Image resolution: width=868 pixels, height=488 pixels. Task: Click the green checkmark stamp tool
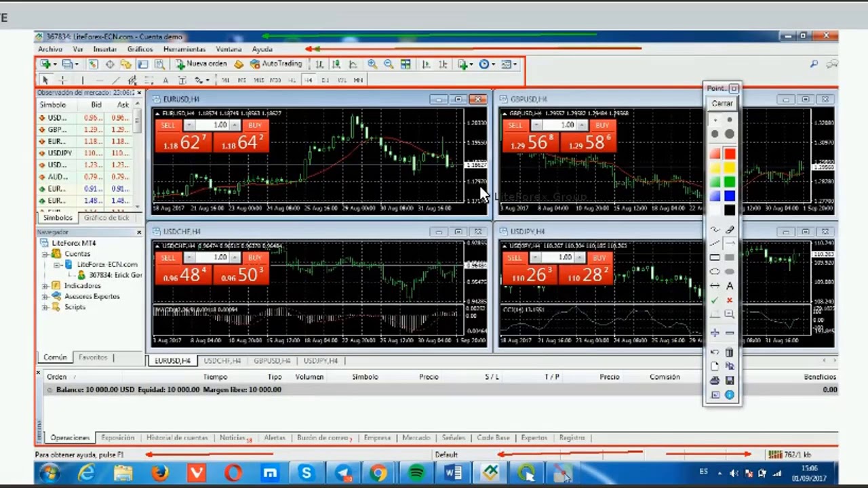(715, 300)
